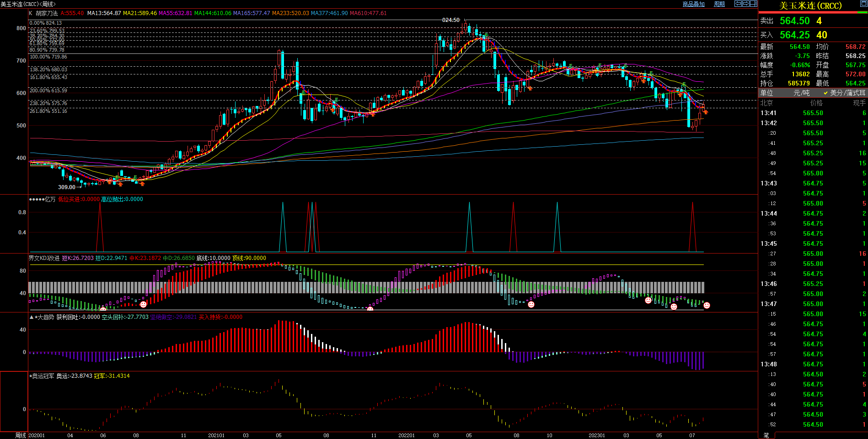Click the smiley marker at far right of KDJ panel
Viewport: 868px width, 439px height.
(707, 305)
